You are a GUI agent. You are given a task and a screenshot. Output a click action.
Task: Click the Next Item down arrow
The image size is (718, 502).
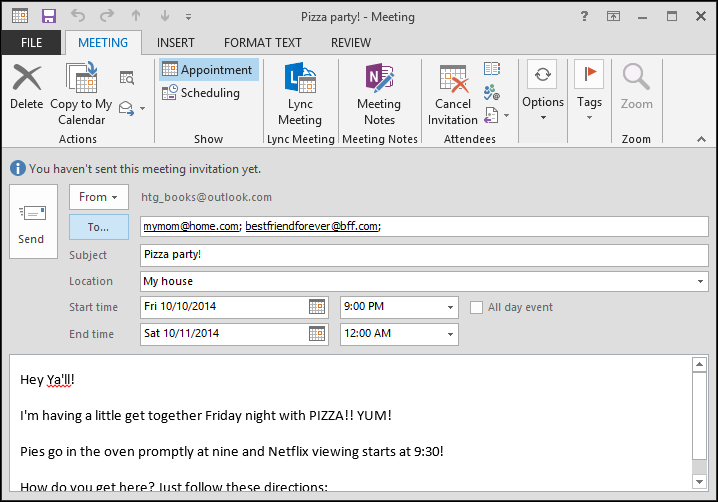click(165, 16)
